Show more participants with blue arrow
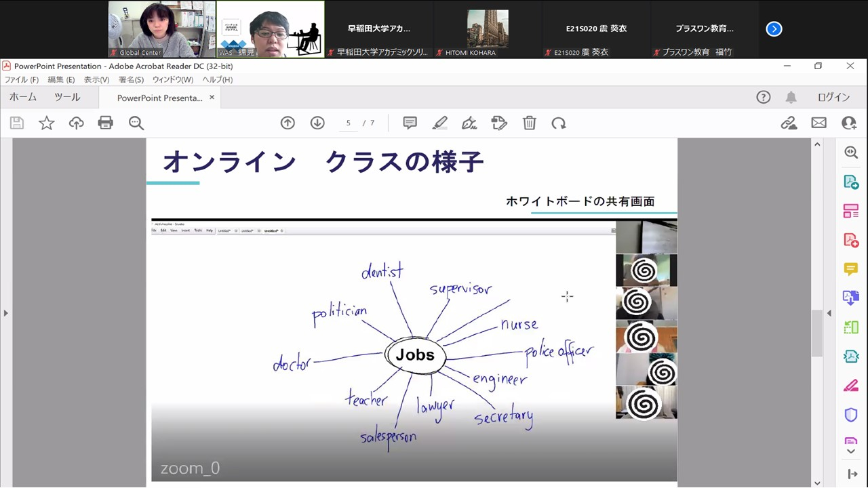 [774, 28]
